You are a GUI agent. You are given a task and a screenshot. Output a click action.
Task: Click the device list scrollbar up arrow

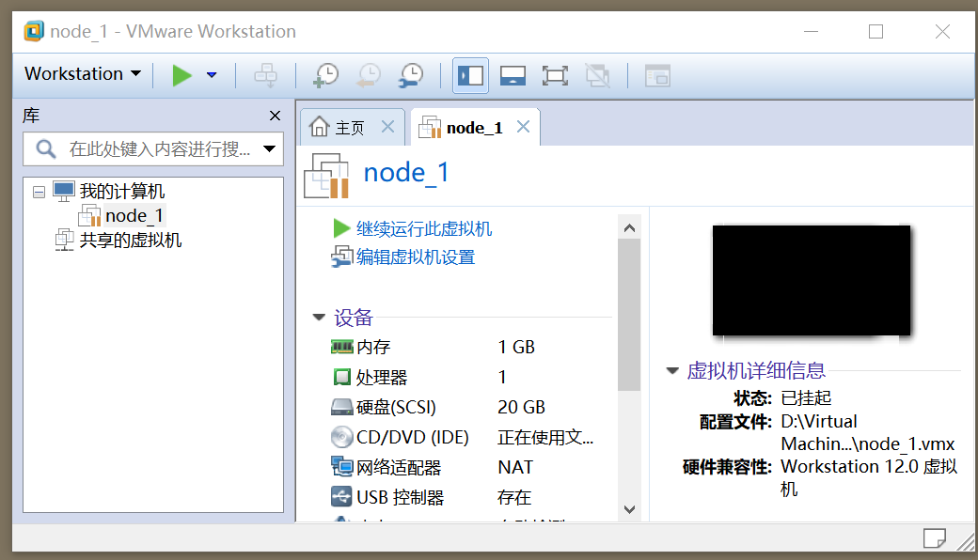click(x=629, y=228)
